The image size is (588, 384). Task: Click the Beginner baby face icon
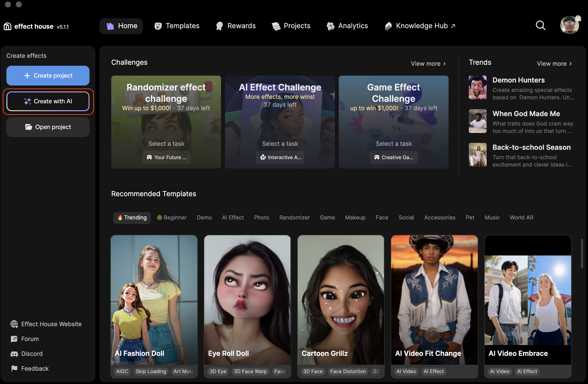pos(159,217)
